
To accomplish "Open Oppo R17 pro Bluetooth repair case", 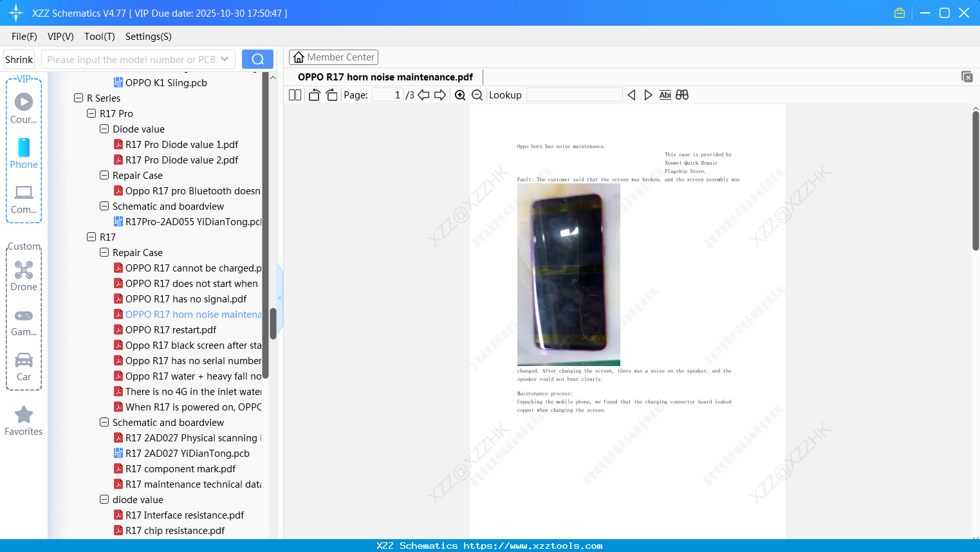I will pyautogui.click(x=187, y=191).
